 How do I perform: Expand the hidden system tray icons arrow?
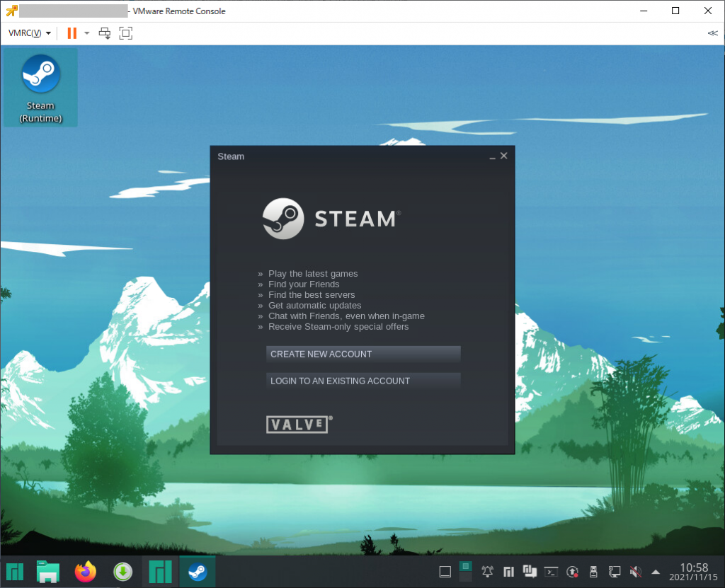pyautogui.click(x=656, y=572)
